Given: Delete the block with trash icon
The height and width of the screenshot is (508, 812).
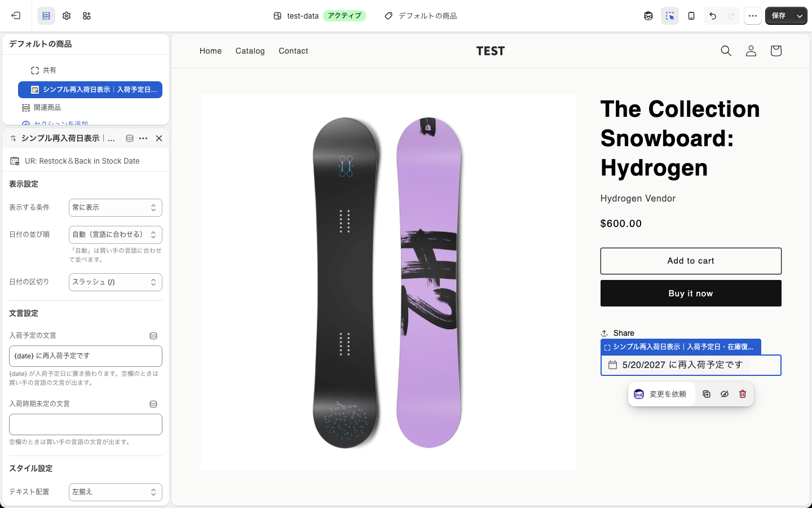Looking at the screenshot, I should (x=743, y=394).
